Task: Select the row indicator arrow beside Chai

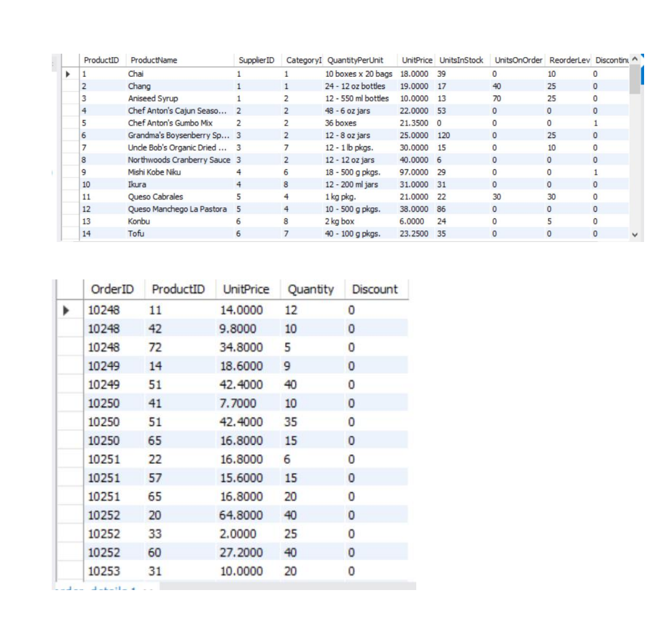Action: (68, 74)
